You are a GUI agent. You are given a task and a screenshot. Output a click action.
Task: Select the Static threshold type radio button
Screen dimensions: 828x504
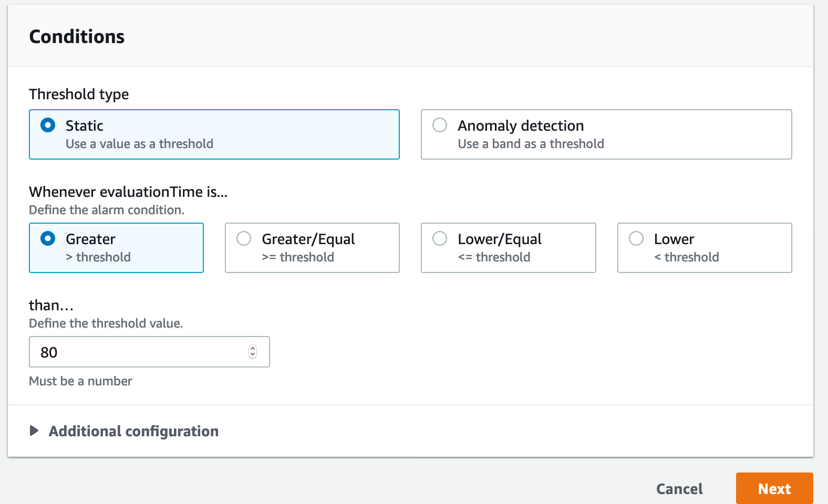click(48, 125)
